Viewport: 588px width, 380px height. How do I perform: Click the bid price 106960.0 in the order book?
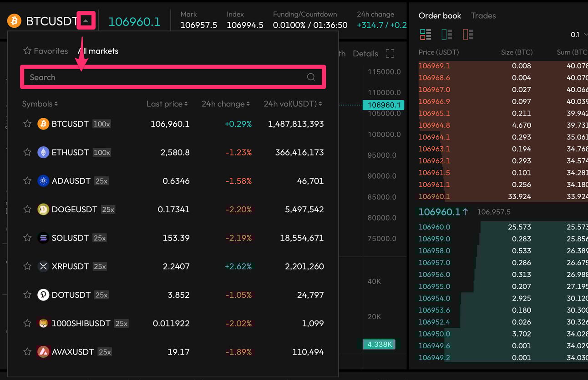pos(434,227)
